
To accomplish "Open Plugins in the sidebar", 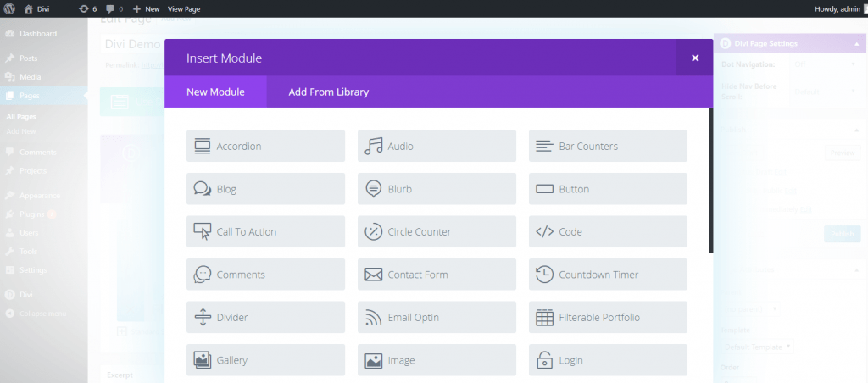I will click(x=43, y=214).
